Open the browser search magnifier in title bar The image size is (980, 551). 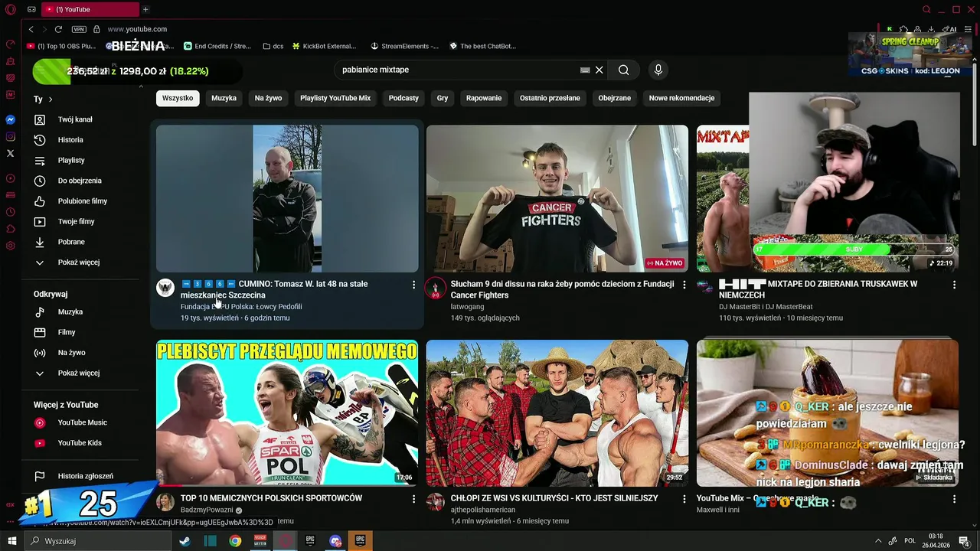coord(926,9)
